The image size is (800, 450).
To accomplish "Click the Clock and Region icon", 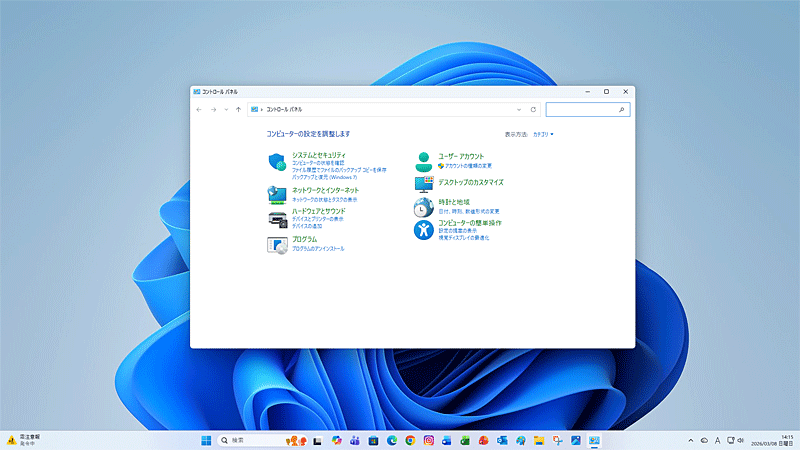I will point(424,207).
